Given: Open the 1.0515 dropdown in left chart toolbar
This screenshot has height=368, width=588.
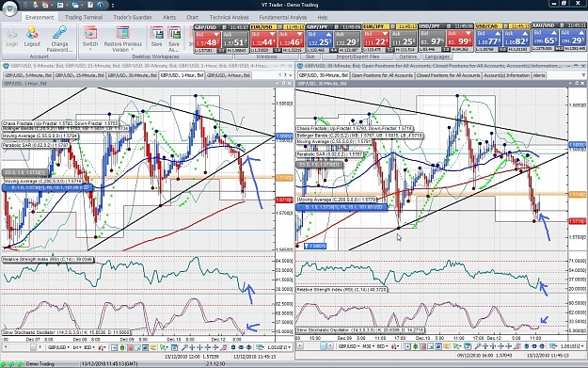Looking at the screenshot, I should pos(278,347).
